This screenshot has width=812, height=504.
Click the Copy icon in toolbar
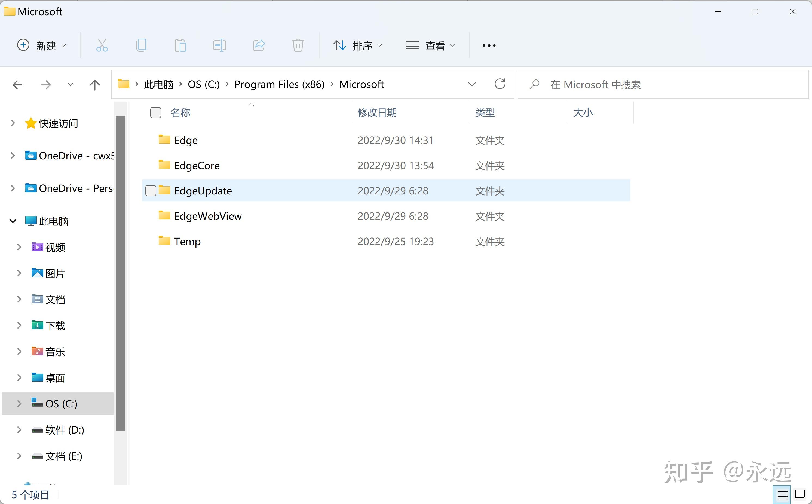[x=141, y=45]
